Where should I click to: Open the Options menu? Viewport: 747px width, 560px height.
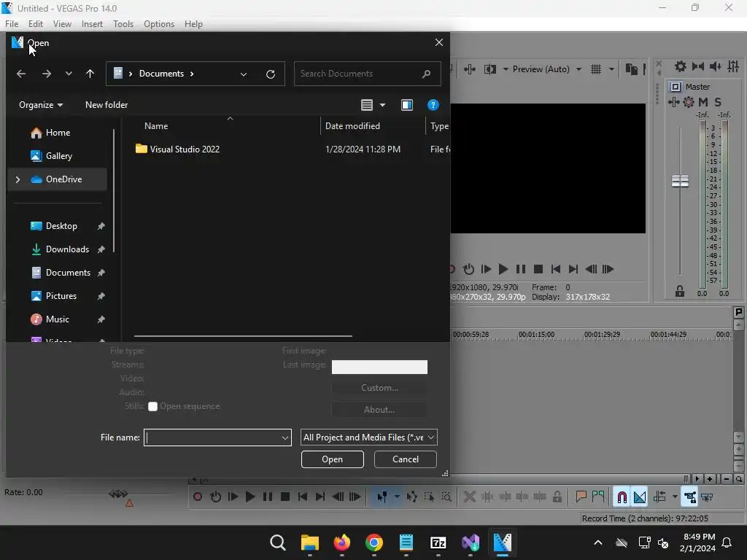[x=158, y=24]
